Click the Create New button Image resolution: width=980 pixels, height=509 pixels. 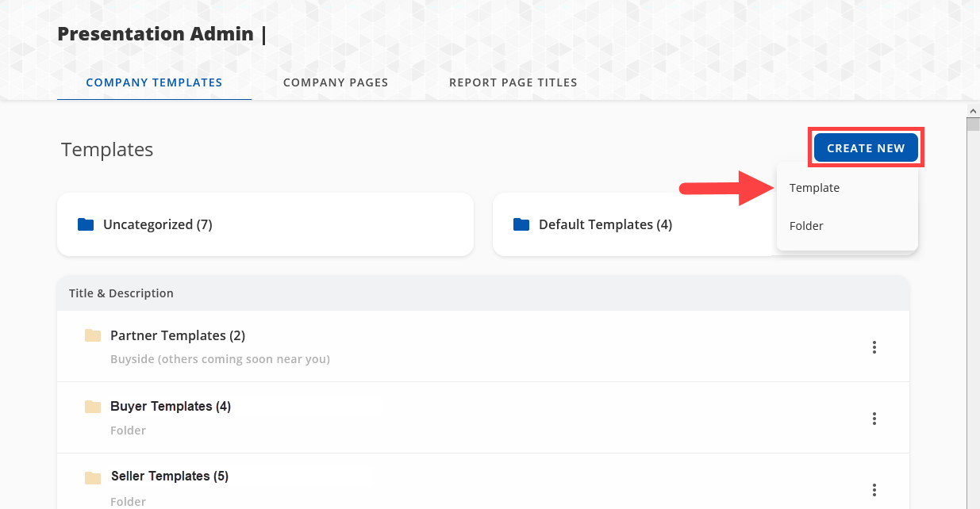(865, 148)
